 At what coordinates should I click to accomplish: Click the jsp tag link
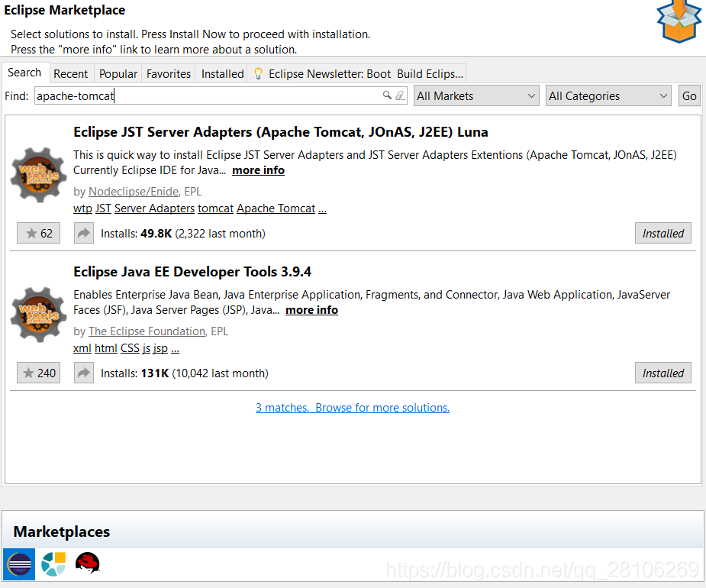(160, 348)
